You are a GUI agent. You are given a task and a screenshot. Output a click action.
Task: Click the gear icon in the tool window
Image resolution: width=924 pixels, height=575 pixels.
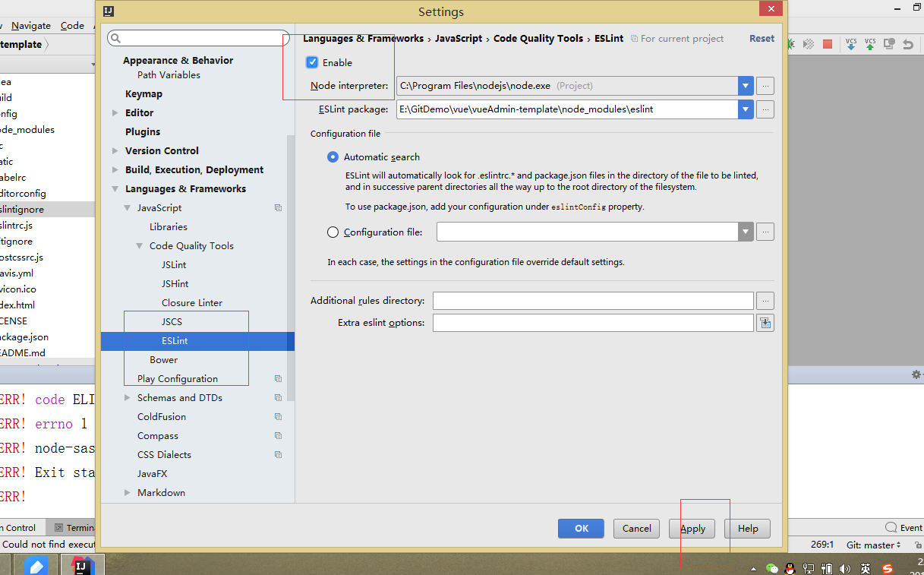click(916, 374)
